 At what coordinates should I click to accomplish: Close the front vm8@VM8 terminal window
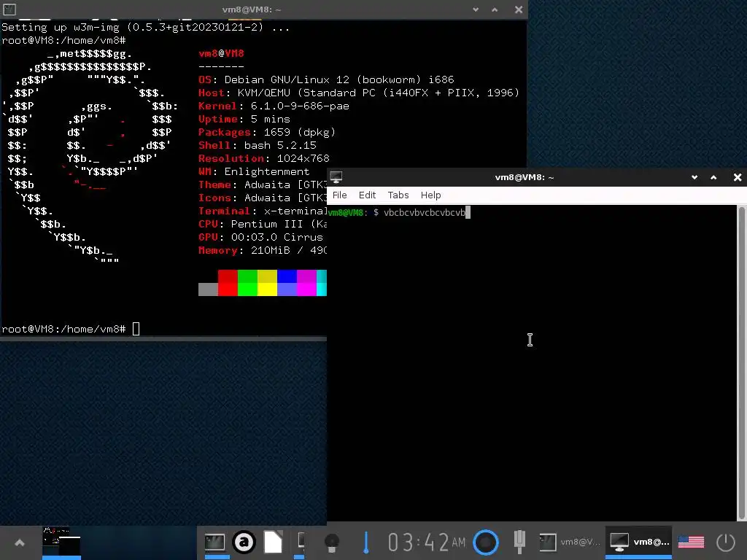click(x=738, y=177)
